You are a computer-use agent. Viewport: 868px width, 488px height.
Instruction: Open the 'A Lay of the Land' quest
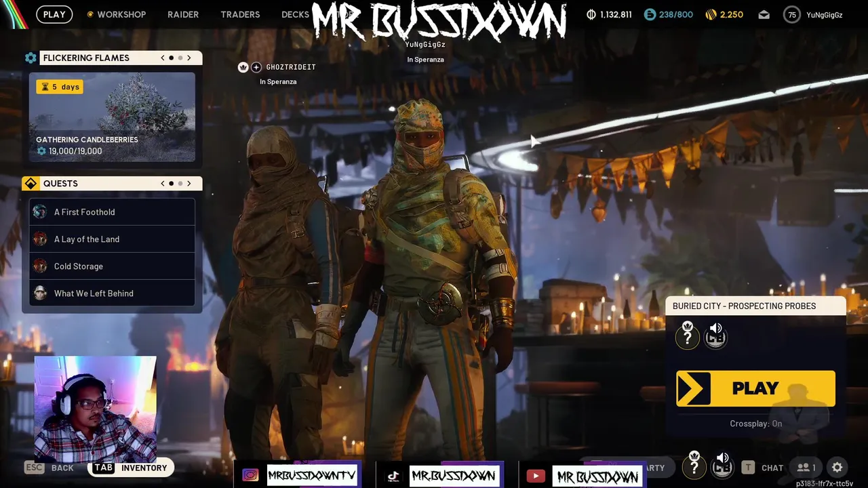pyautogui.click(x=112, y=239)
